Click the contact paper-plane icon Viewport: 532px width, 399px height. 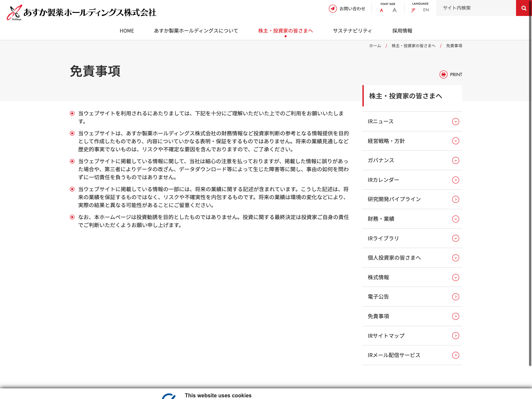pyautogui.click(x=332, y=9)
